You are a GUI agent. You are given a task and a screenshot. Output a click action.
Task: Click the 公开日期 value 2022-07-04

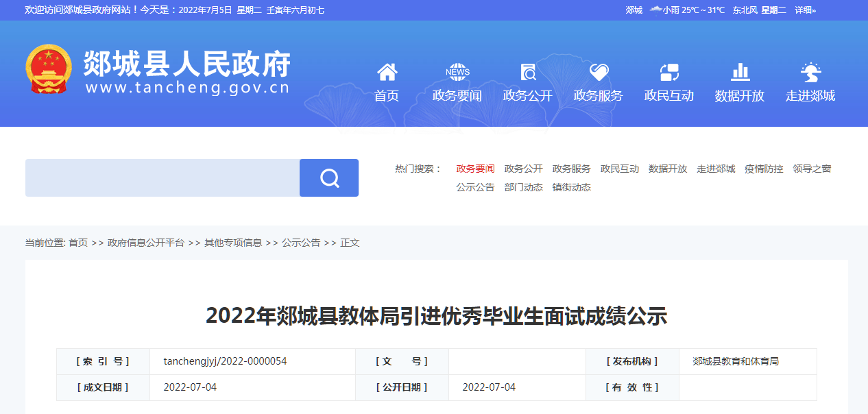489,387
